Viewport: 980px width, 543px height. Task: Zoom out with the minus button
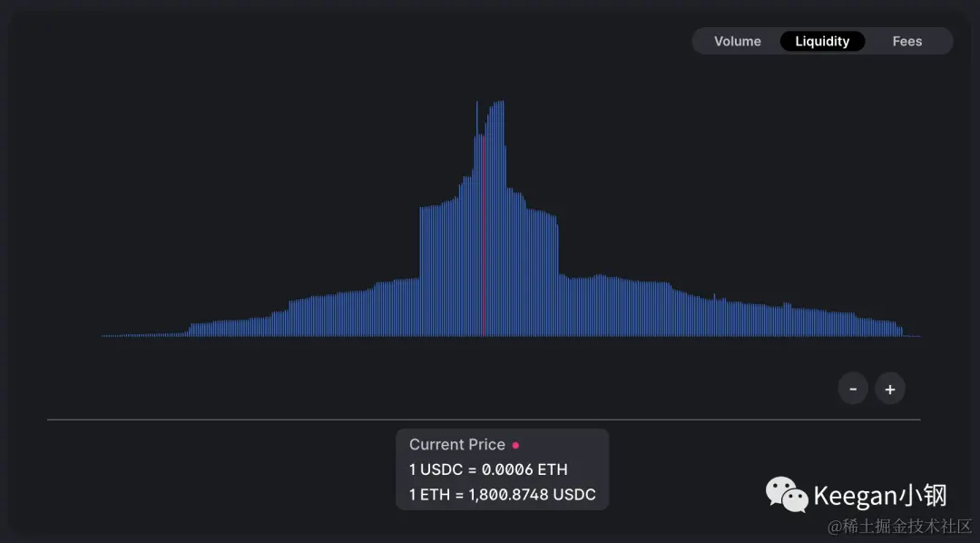point(853,389)
